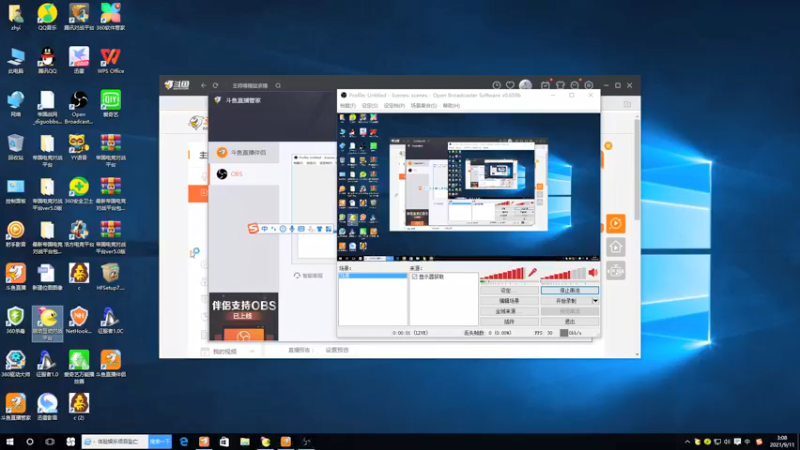Click the taskbar search input box
This screenshot has width=800, height=450.
coord(115,442)
